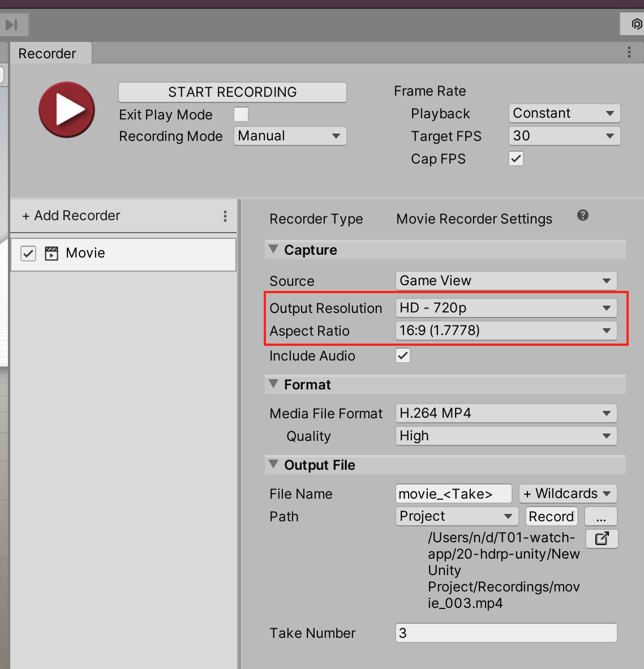Open the Path root dropdown set to Project
The height and width of the screenshot is (669, 644).
[457, 516]
